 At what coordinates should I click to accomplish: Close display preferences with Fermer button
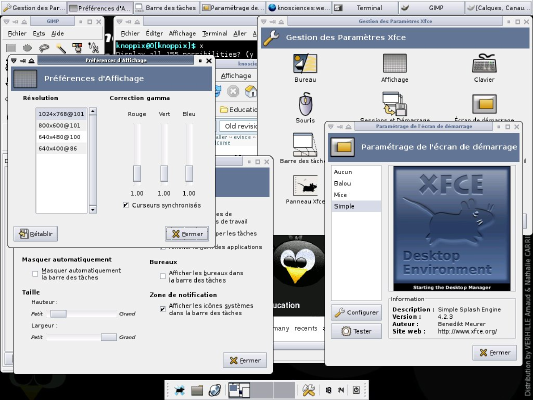187,234
